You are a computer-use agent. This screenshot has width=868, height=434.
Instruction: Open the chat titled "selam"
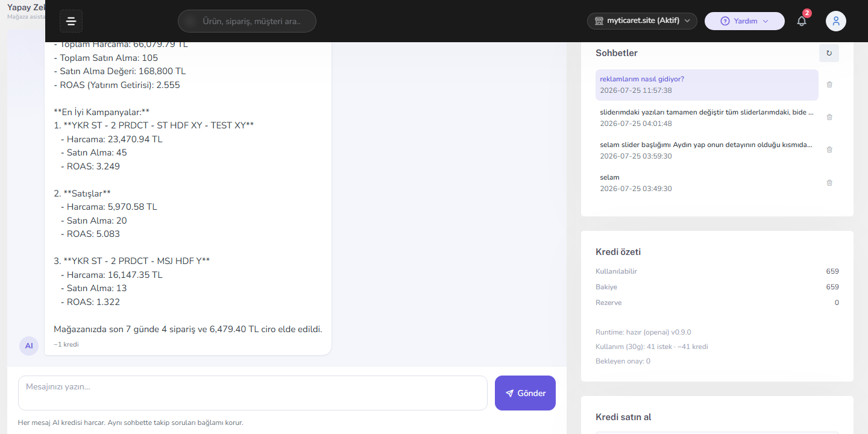[706, 183]
